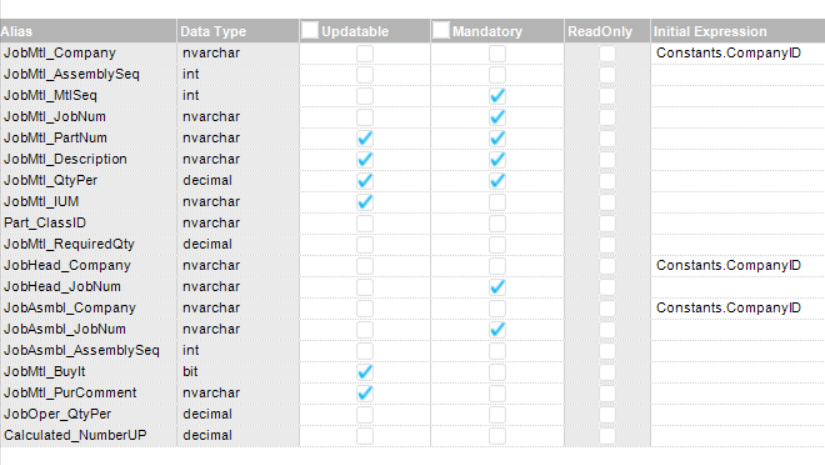Screen dimensions: 825x465
Task: Click the ReadOnly column header
Action: tap(606, 31)
